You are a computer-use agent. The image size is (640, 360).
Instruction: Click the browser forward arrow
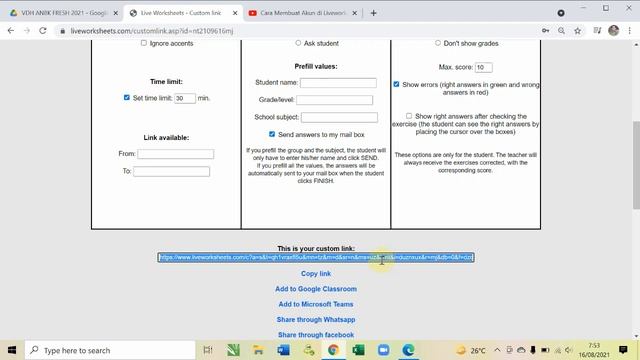(x=27, y=31)
